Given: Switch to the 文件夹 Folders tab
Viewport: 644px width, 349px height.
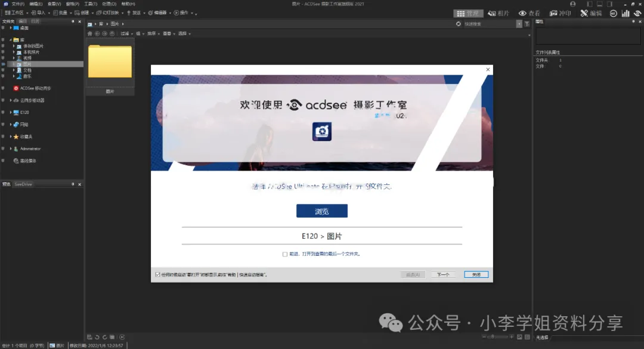Looking at the screenshot, I should pyautogui.click(x=8, y=21).
